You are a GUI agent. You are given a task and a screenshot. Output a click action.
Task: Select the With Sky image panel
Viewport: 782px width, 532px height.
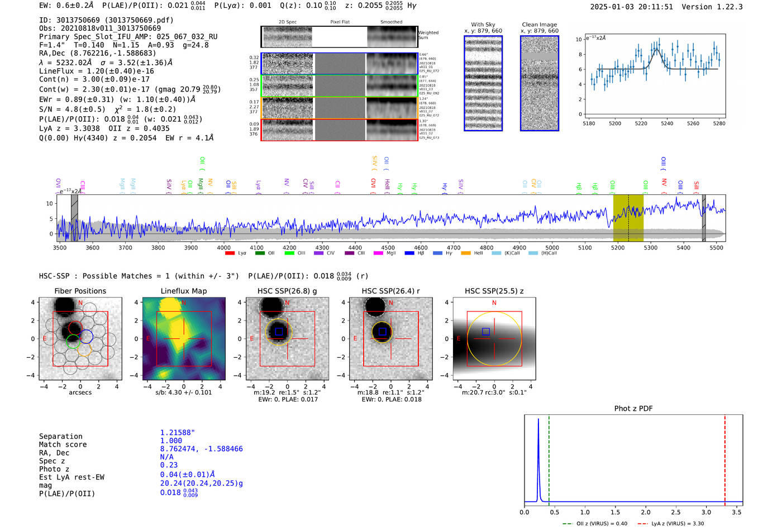tap(483, 83)
